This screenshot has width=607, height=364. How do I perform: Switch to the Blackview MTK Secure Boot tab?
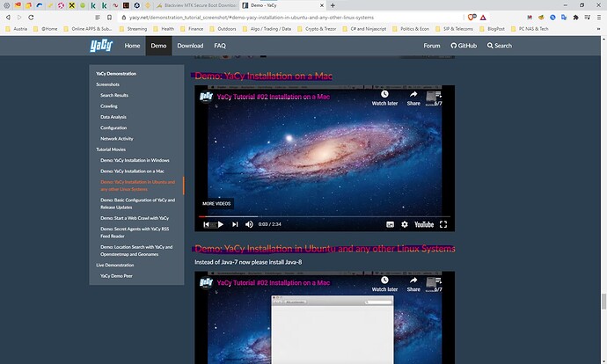click(197, 5)
